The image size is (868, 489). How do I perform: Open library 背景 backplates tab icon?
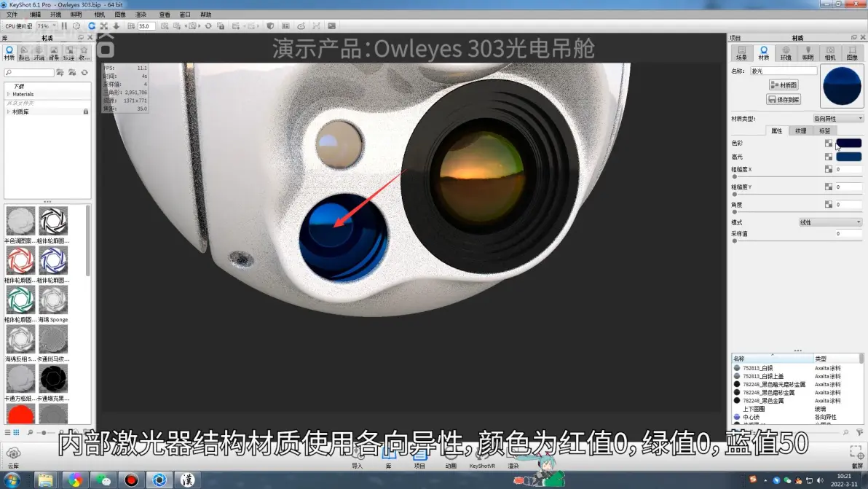click(x=54, y=53)
